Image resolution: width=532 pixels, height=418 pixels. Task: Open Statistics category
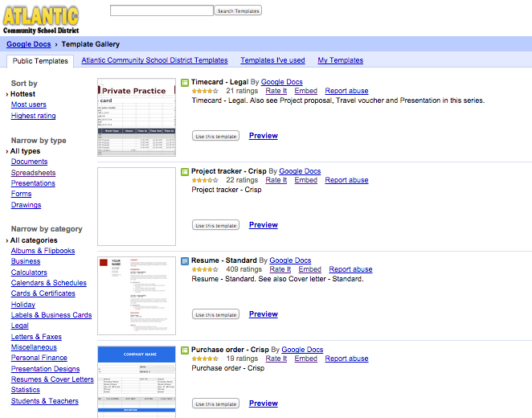[x=26, y=390]
